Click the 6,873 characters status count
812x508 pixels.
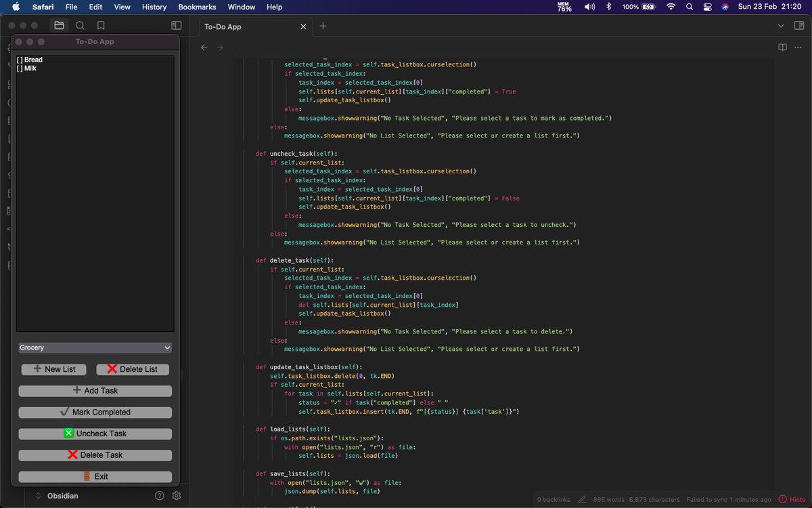(656, 499)
